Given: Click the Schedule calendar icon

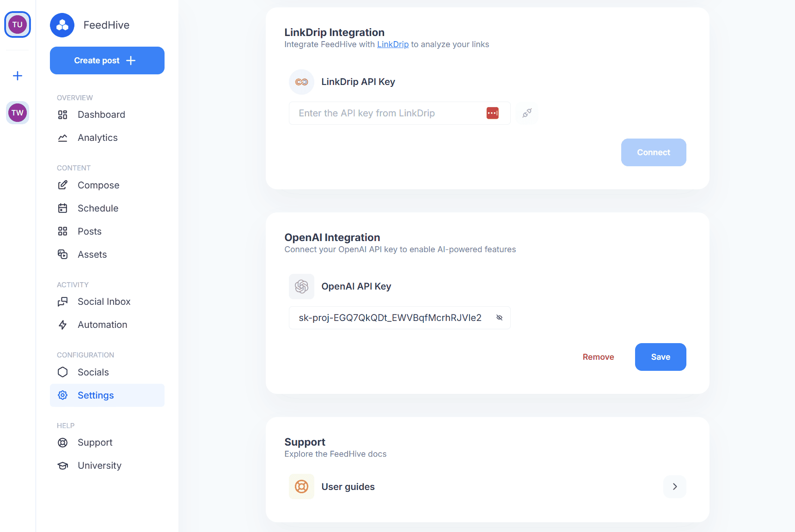Looking at the screenshot, I should 63,208.
